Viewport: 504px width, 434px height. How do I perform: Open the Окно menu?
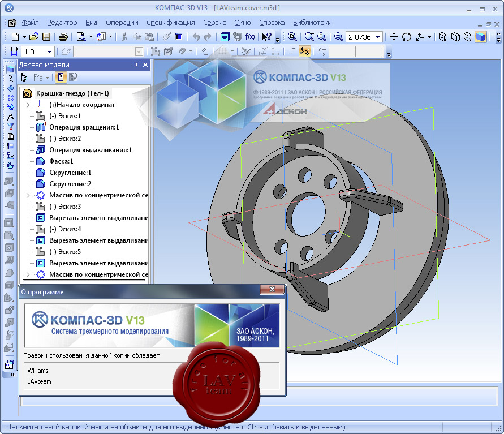pyautogui.click(x=242, y=23)
